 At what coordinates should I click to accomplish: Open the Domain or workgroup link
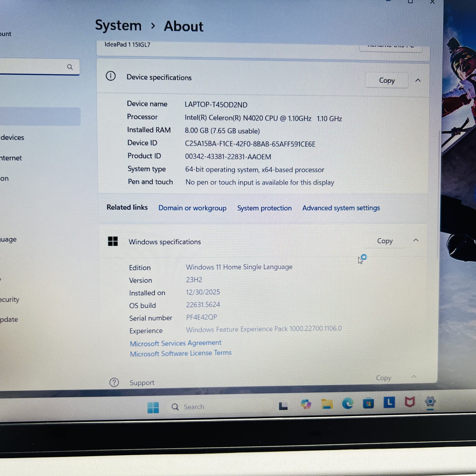(192, 208)
